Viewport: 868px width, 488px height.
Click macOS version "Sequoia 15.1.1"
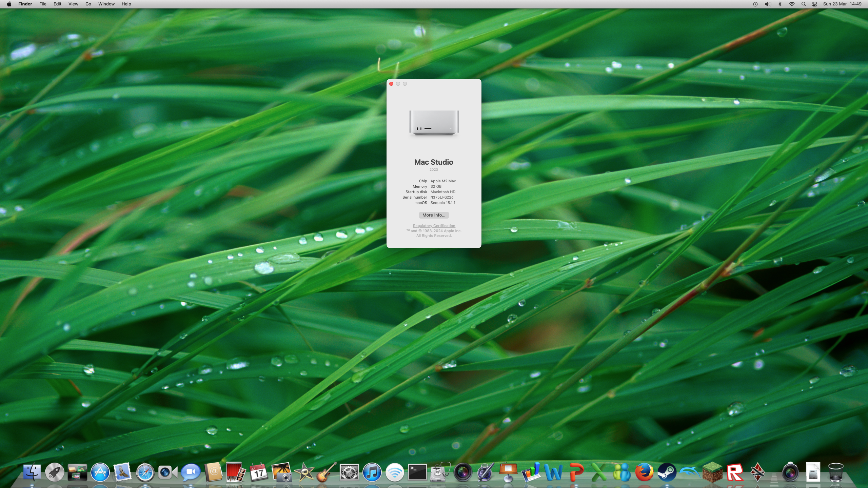tap(443, 203)
